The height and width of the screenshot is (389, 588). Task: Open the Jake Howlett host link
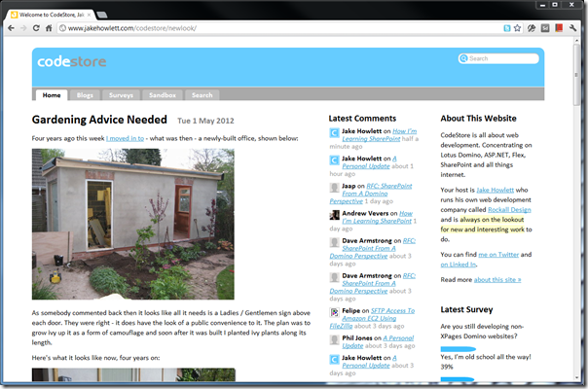(495, 190)
